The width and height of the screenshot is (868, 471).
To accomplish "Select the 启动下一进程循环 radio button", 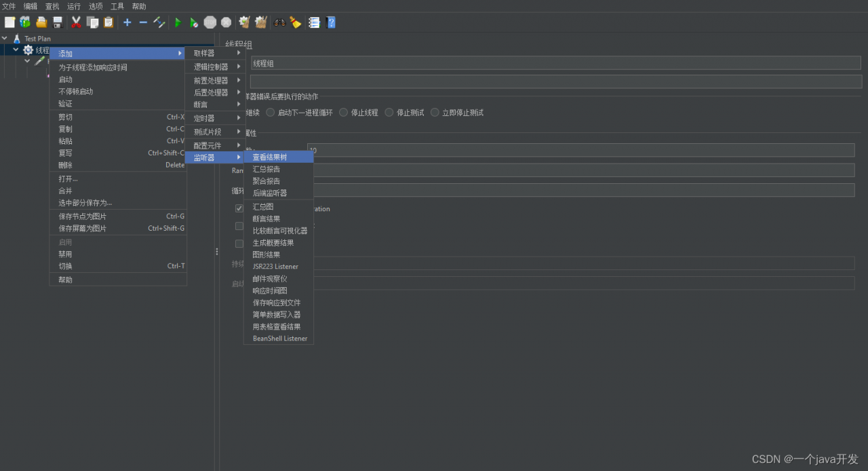I will (x=271, y=113).
